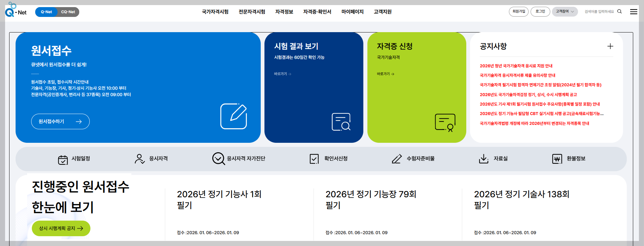The height and width of the screenshot is (246, 644).
Task: Open the 자격증·확인서 menu
Action: (317, 12)
